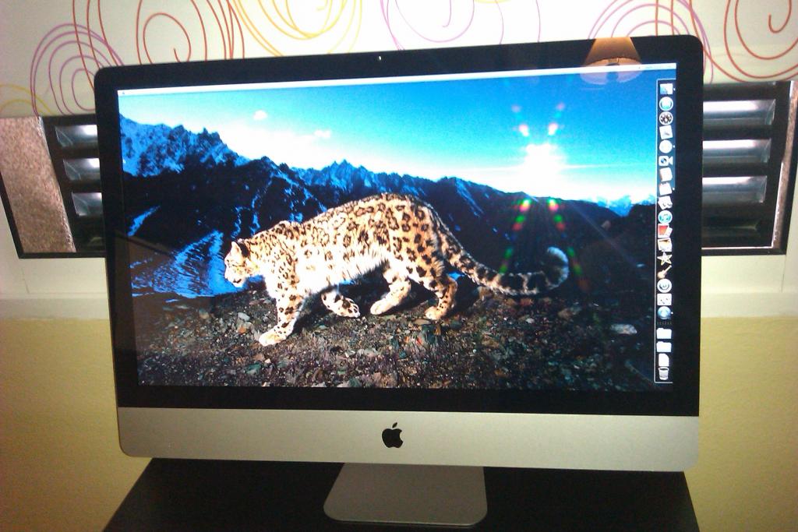Open System Preferences from the Dock
The height and width of the screenshot is (532, 798).
pos(665,300)
